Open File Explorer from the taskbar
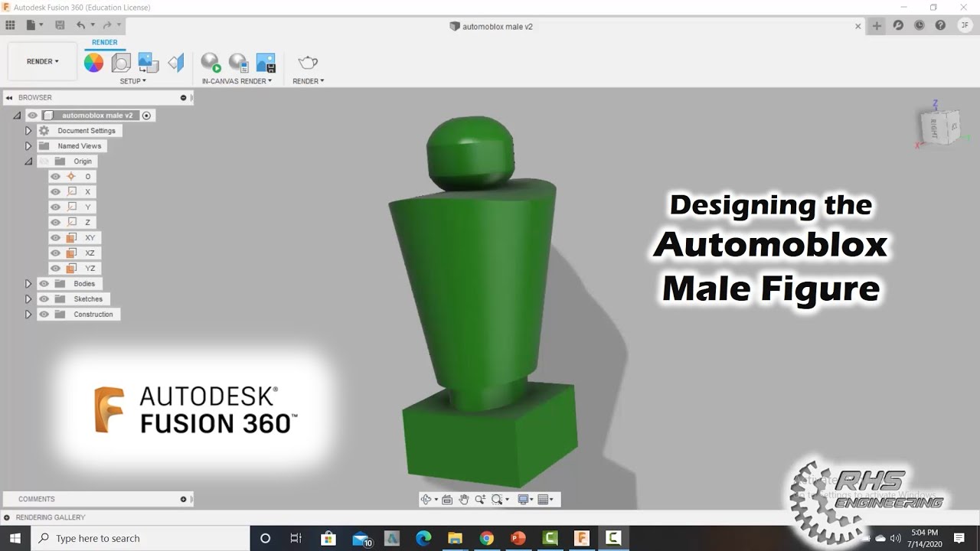 (455, 538)
